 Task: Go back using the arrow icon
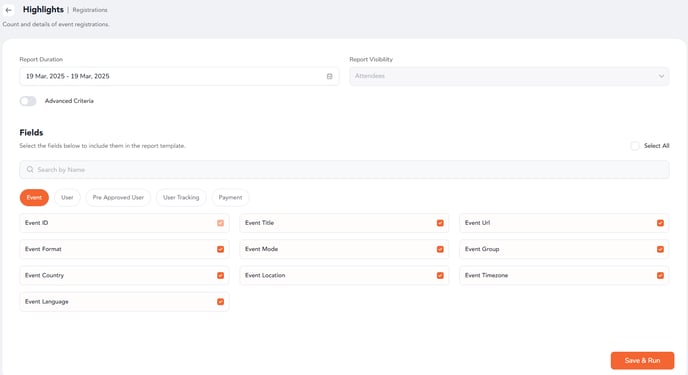[x=8, y=10]
